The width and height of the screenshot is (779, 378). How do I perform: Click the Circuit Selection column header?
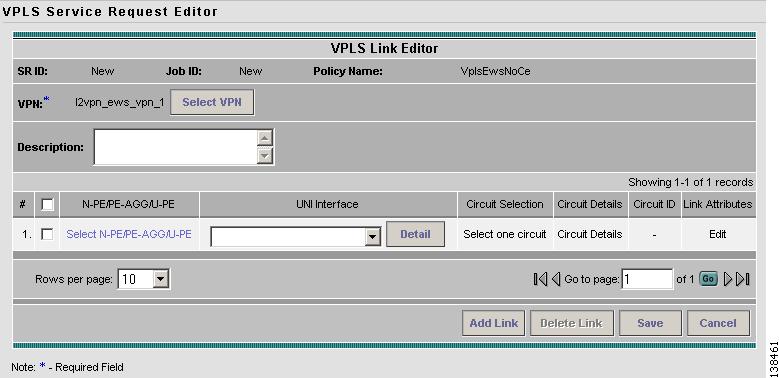(x=504, y=204)
